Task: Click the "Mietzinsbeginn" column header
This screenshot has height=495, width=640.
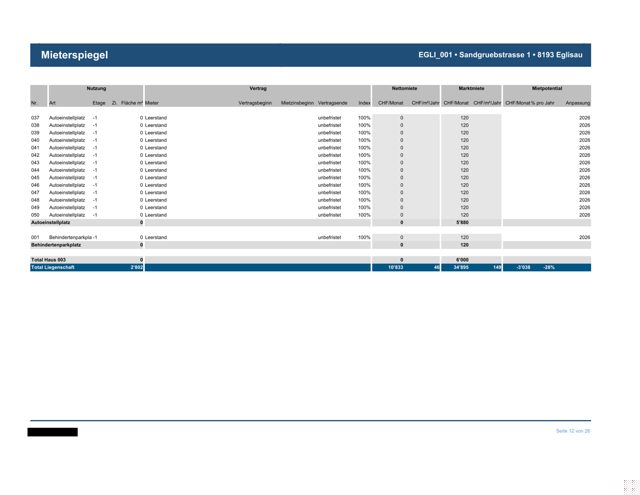Action: pos(298,103)
